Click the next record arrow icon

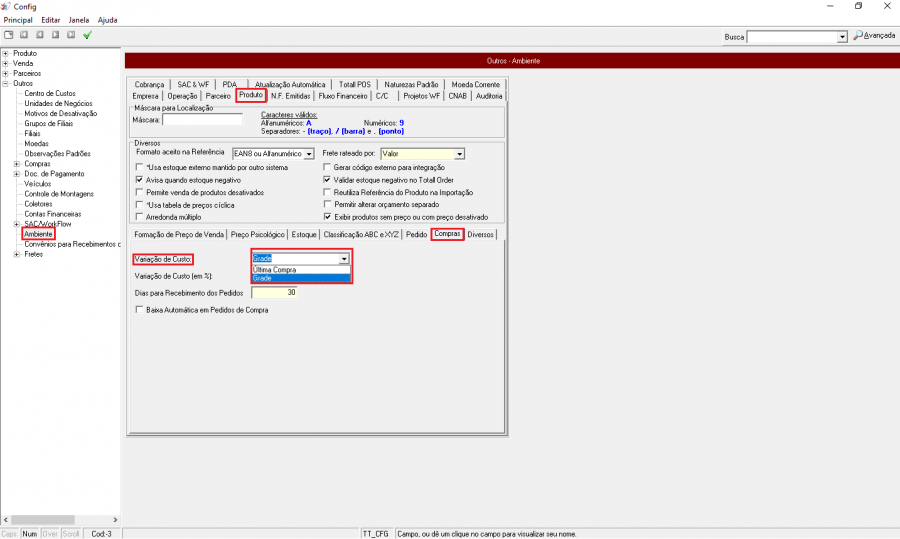[56, 35]
